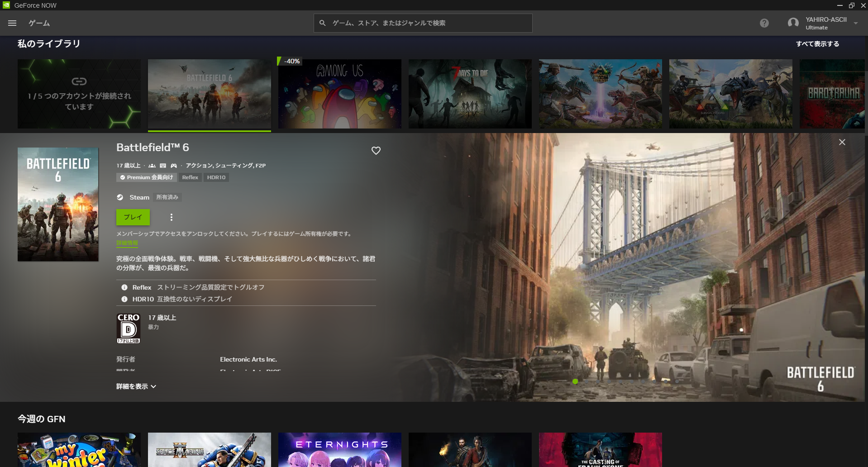Expand the YAHIRO-ASCII account dropdown arrow
The height and width of the screenshot is (467, 868).
point(855,23)
